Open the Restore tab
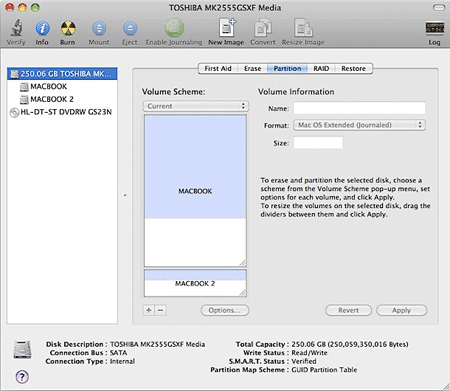The width and height of the screenshot is (450, 391). click(353, 69)
